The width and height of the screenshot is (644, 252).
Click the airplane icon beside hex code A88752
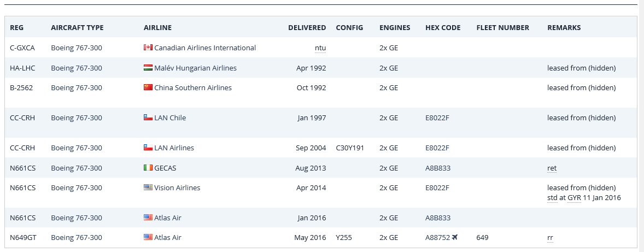coord(455,237)
